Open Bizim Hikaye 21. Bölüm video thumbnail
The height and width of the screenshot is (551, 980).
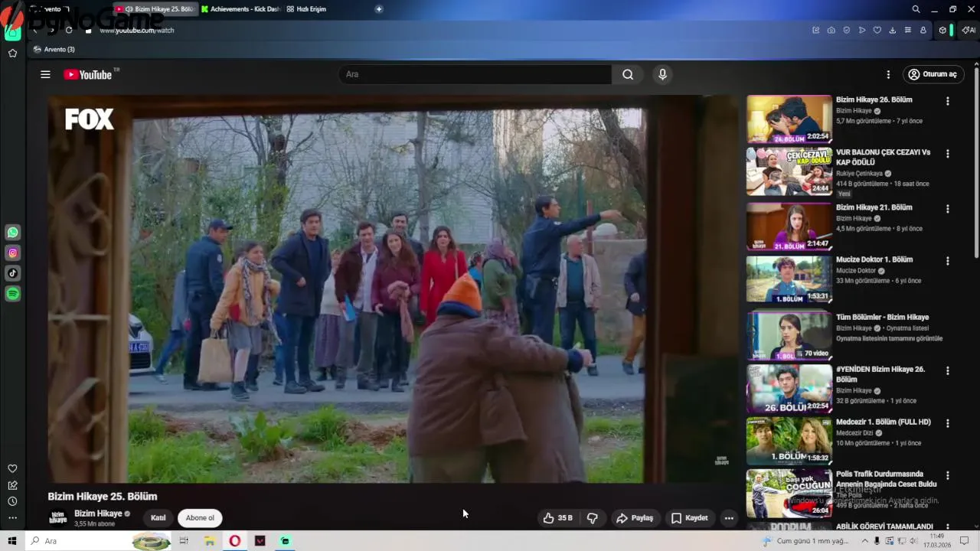(x=789, y=227)
